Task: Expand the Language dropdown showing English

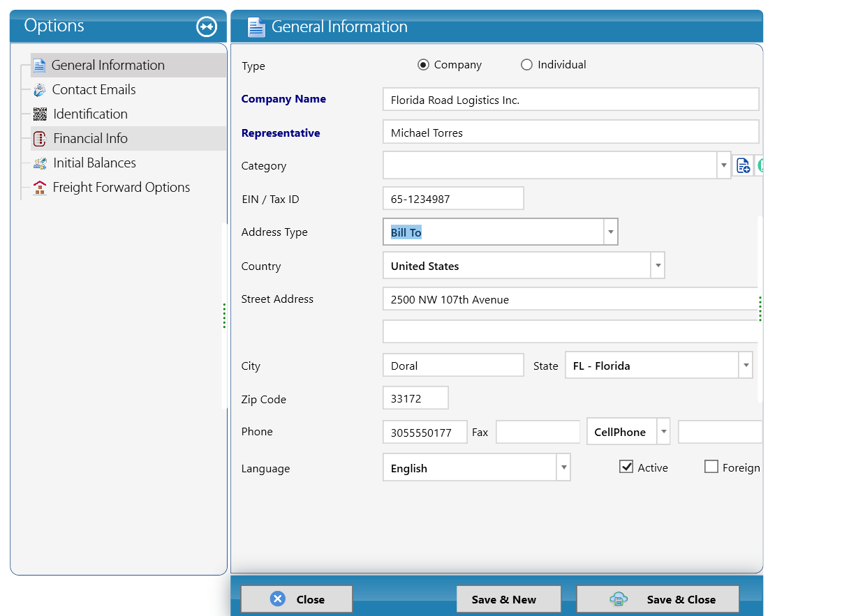Action: click(563, 468)
